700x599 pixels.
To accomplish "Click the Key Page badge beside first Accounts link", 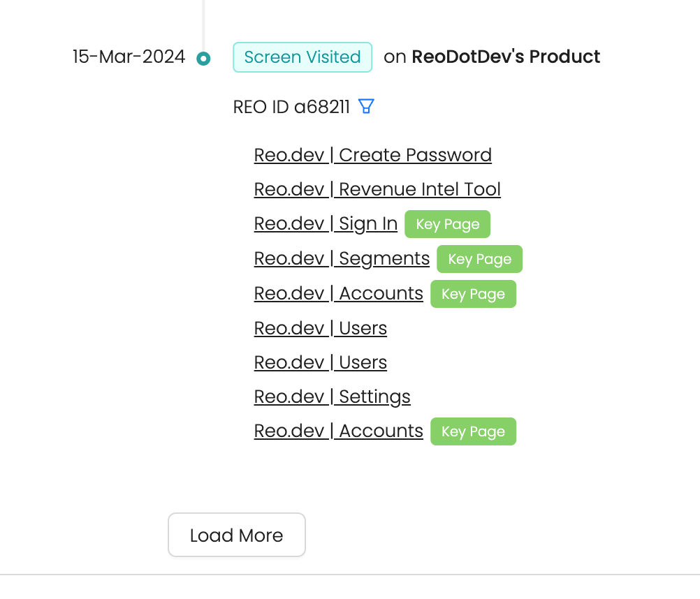I will point(473,294).
